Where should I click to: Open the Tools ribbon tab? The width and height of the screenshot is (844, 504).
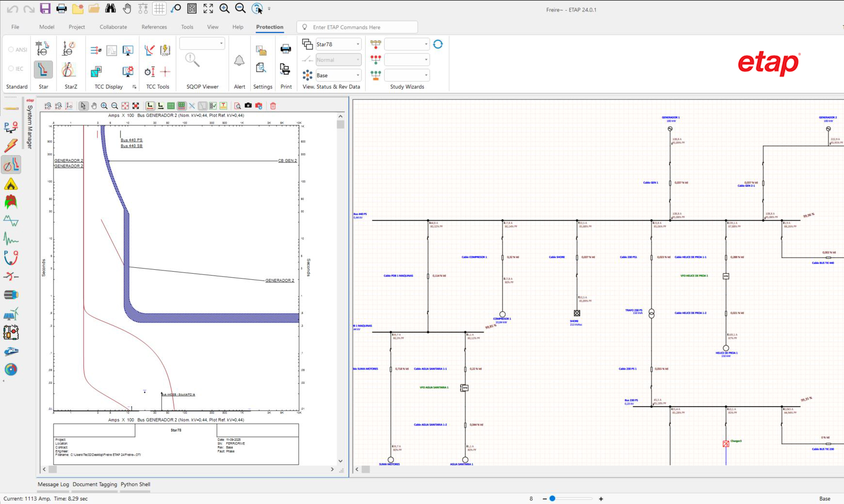[x=187, y=27]
